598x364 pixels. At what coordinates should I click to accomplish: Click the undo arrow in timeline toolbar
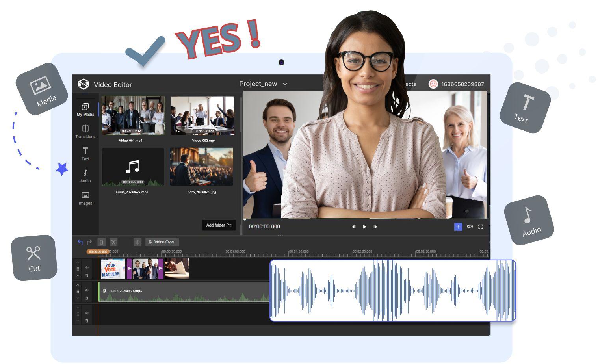point(80,242)
